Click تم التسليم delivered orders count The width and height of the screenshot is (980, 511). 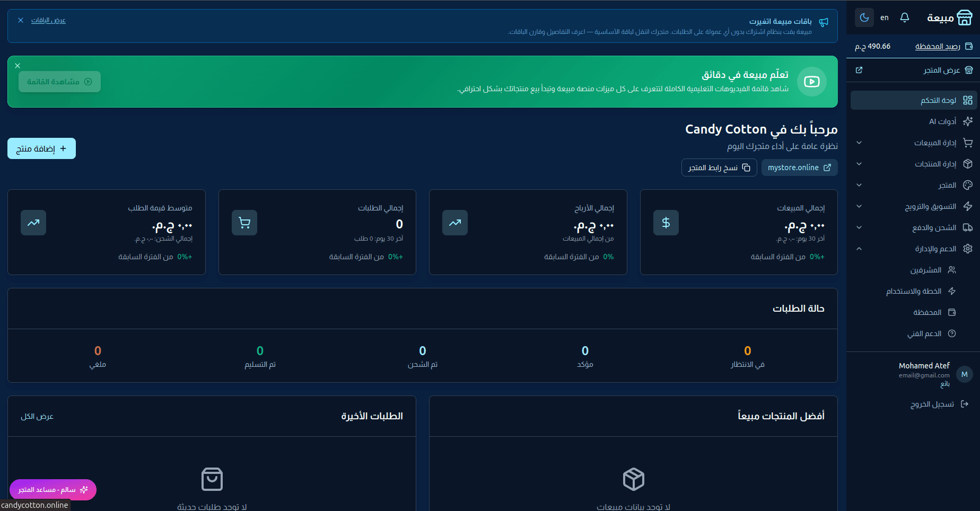tap(260, 351)
